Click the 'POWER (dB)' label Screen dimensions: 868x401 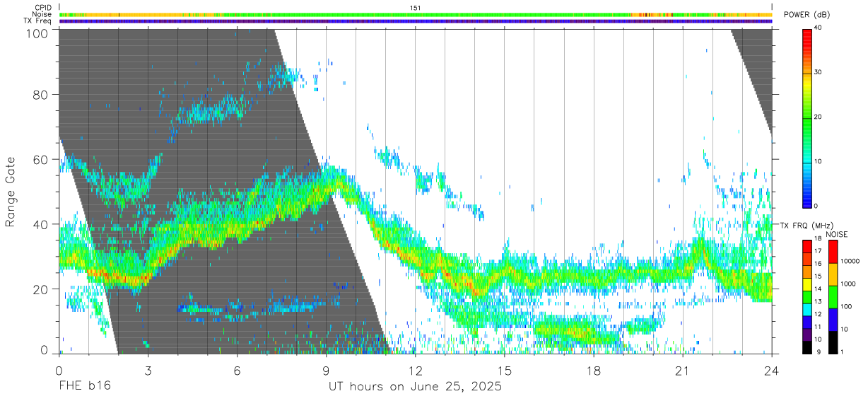point(807,15)
